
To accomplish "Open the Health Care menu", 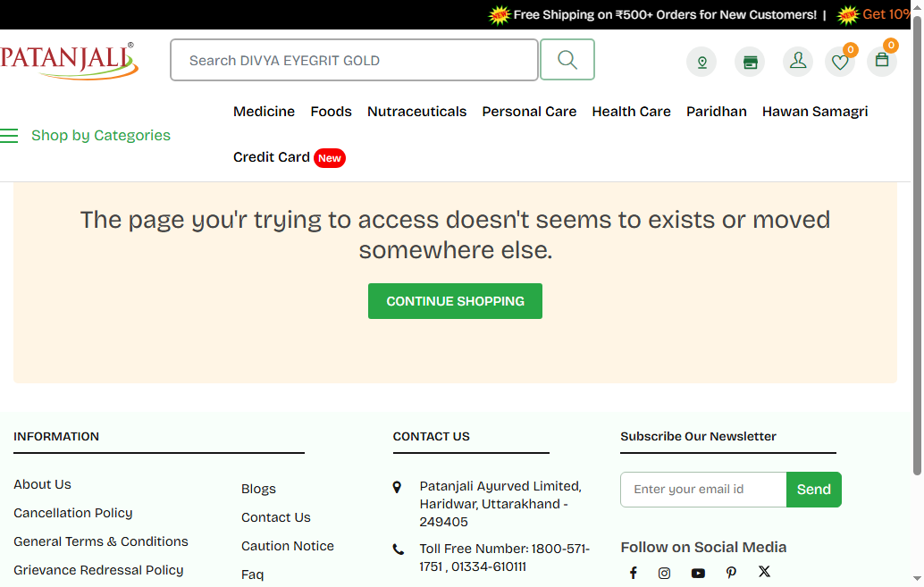I will pyautogui.click(x=631, y=112).
